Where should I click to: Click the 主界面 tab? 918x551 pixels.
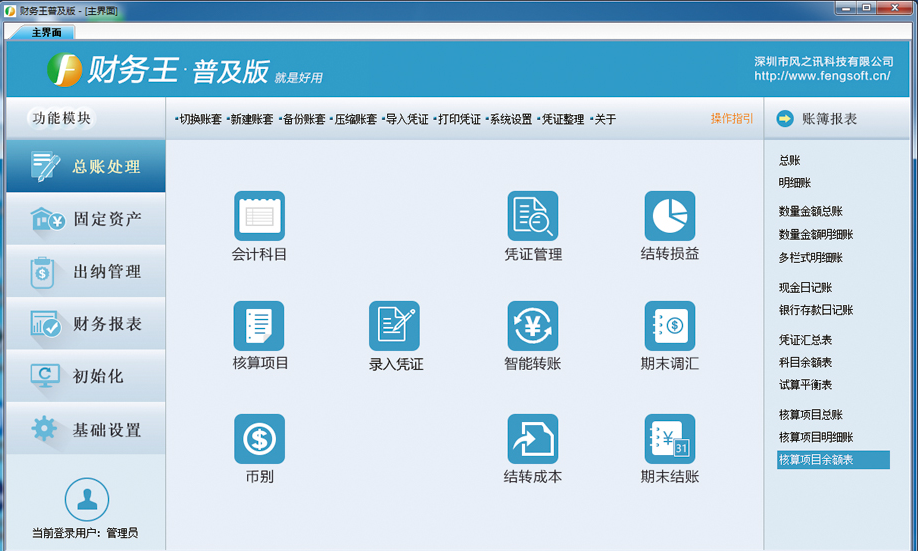click(46, 33)
